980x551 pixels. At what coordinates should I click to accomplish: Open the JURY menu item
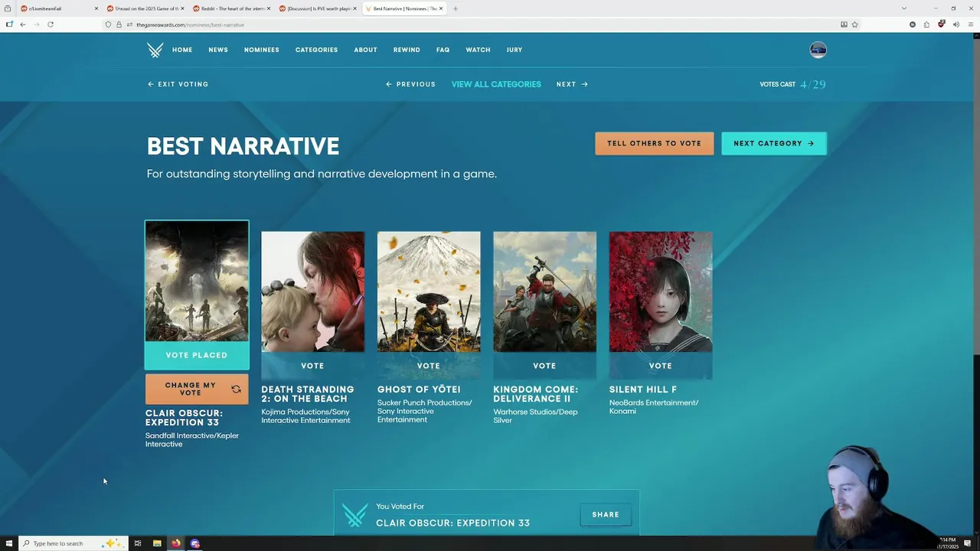[x=514, y=50]
